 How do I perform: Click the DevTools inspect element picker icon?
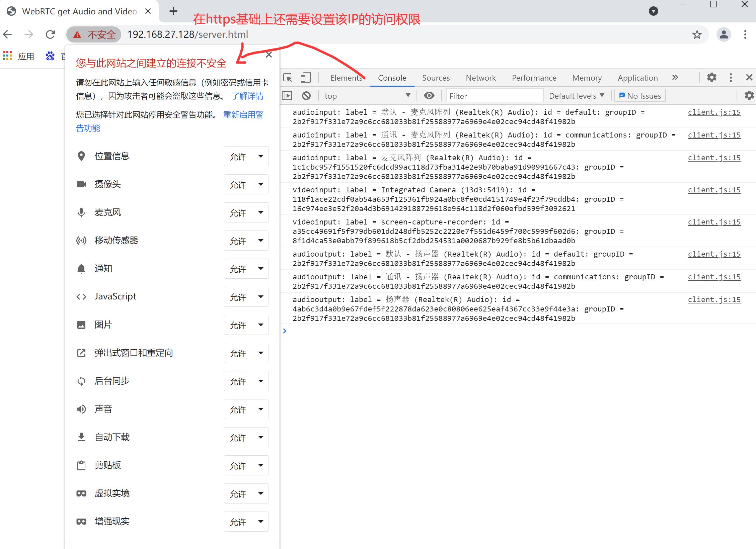[x=288, y=78]
